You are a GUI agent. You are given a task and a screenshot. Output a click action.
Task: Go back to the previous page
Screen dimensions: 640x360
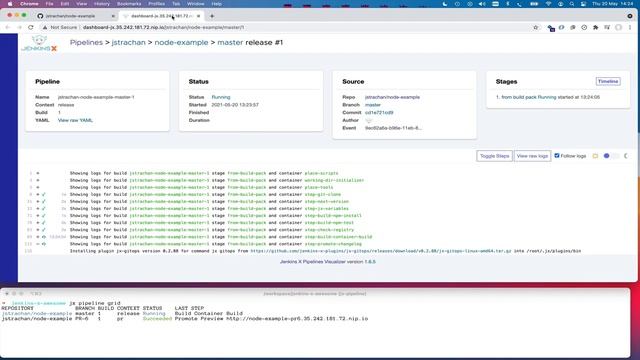click(x=8, y=27)
